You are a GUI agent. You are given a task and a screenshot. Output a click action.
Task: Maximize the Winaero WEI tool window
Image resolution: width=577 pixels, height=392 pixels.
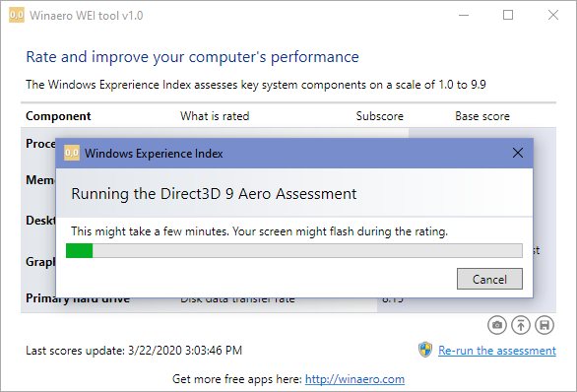(x=508, y=15)
